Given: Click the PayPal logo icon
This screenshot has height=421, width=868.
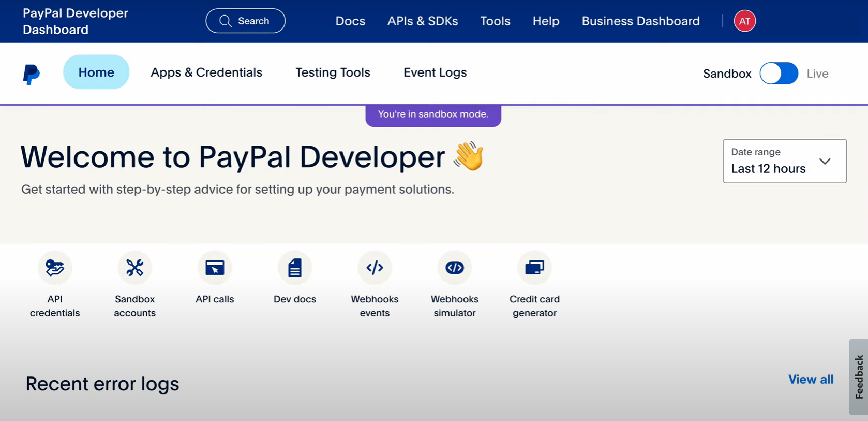Looking at the screenshot, I should [31, 74].
